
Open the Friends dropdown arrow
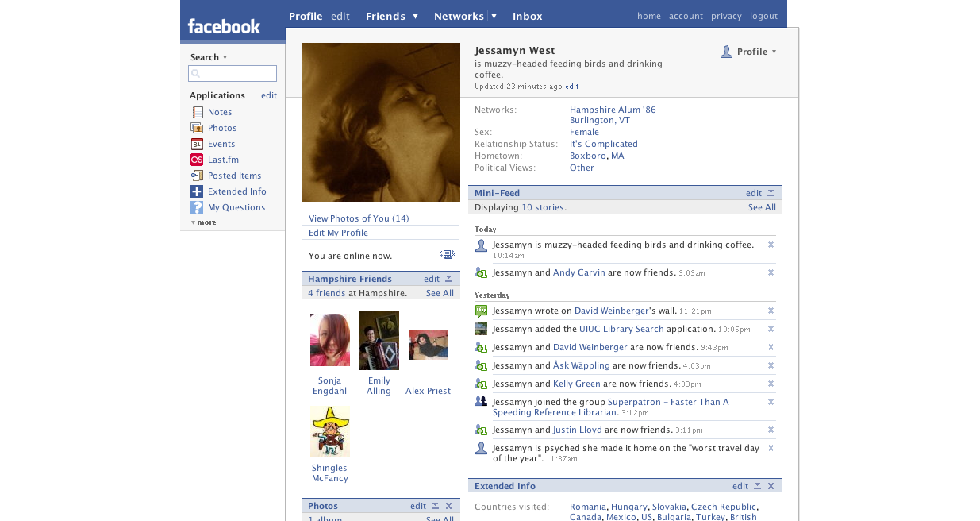point(414,16)
